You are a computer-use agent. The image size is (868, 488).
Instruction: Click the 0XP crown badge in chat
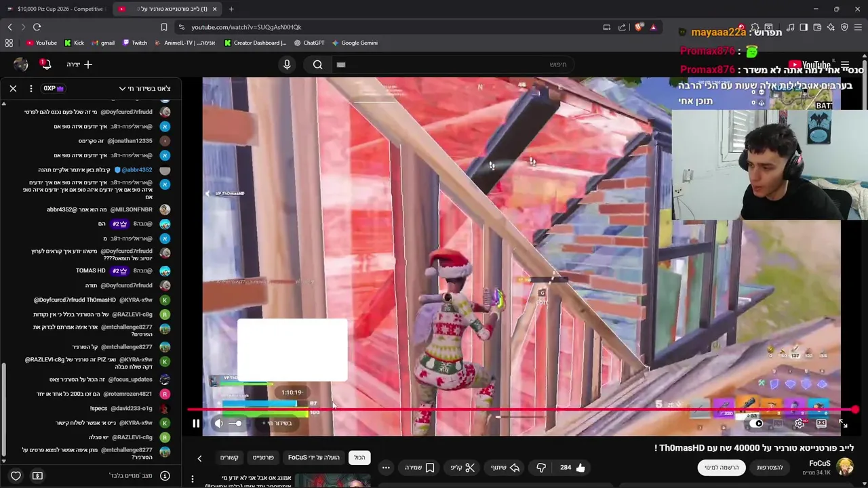[x=54, y=88]
